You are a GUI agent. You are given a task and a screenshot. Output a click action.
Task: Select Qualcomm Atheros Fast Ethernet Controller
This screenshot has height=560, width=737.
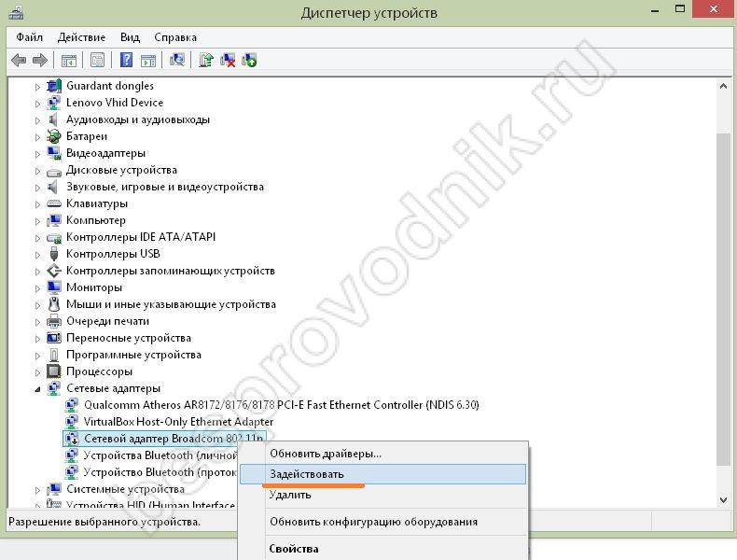tap(281, 405)
